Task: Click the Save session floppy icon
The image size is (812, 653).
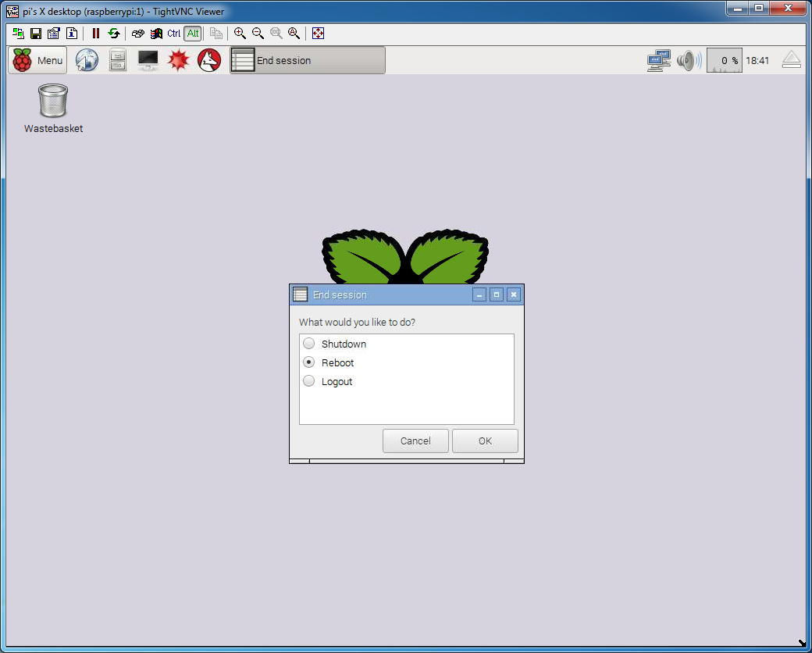Action: tap(36, 34)
